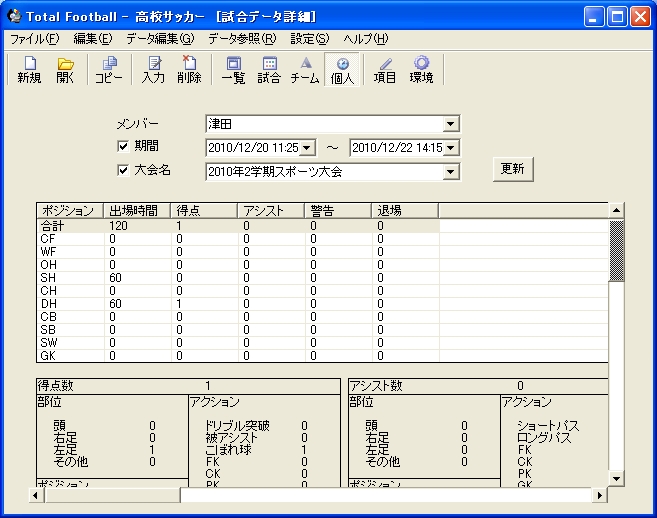Screen dimensions: 657x518
Task: Click the ドリブル突破 action entry
Action: coord(237,426)
